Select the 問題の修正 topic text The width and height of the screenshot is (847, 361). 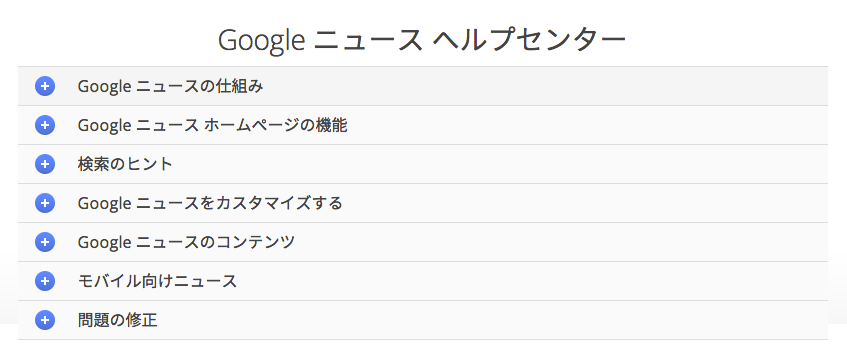[117, 320]
